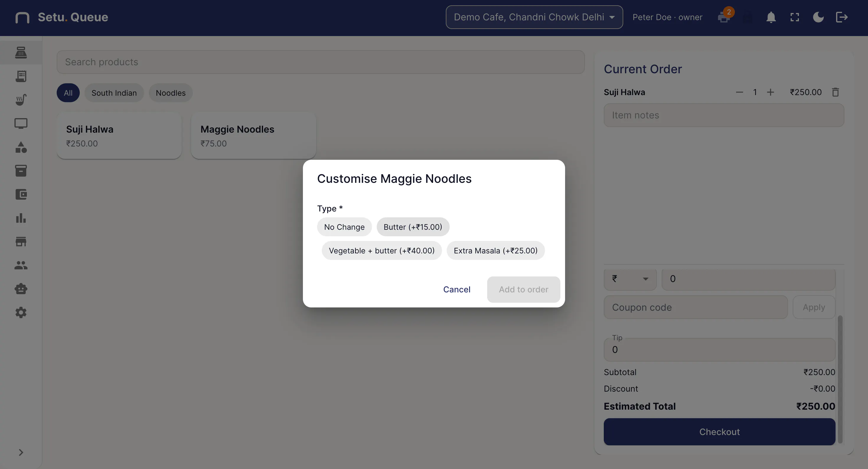This screenshot has height=469, width=868.
Task: Click the Maggie Noodles product card
Action: click(253, 136)
